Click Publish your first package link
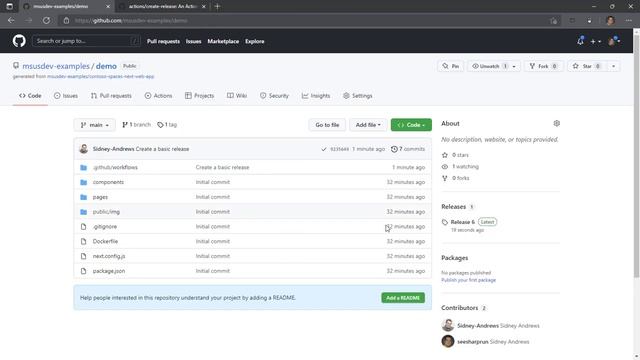The image size is (640, 360). [469, 280]
